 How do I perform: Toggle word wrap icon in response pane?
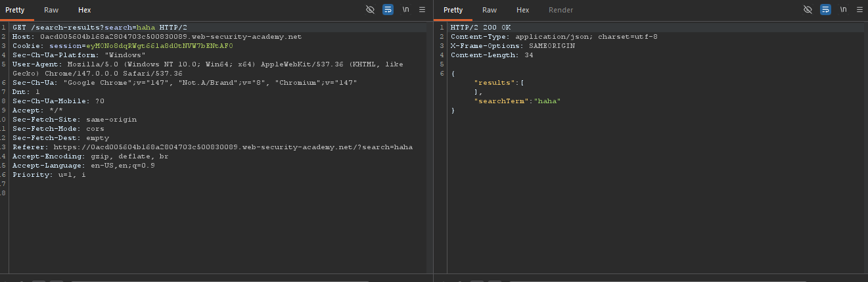click(825, 10)
